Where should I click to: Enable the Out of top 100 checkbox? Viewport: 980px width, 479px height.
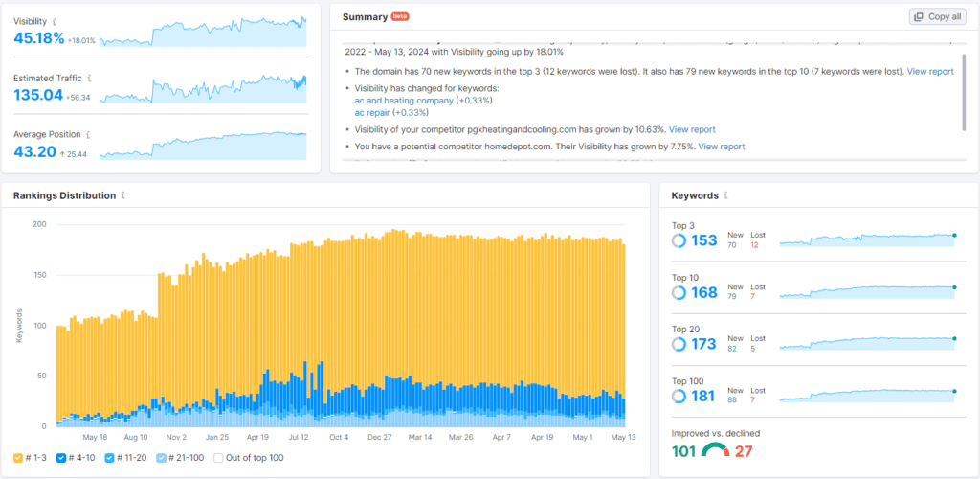tap(219, 458)
